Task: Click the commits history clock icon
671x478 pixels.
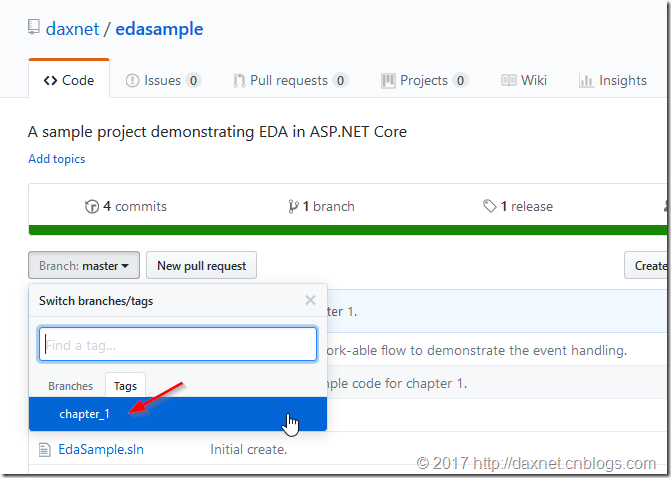Action: pyautogui.click(x=92, y=206)
